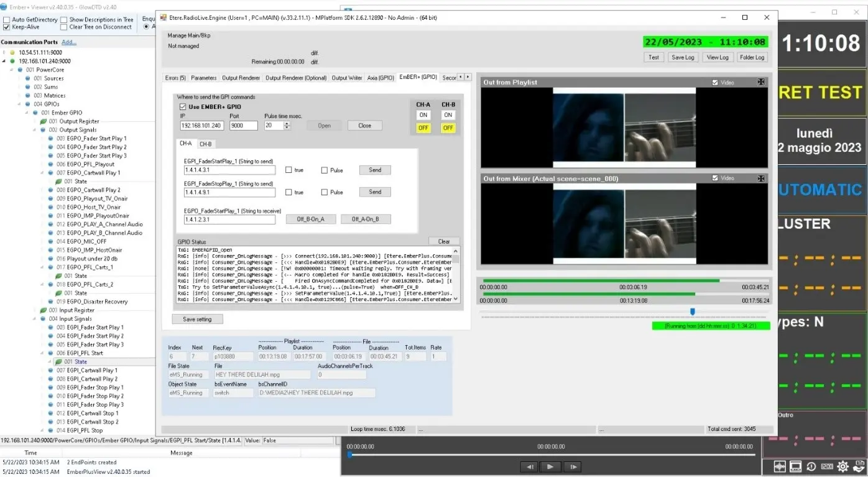868x477 pixels.
Task: Switch to the CH-B tab
Action: [205, 144]
